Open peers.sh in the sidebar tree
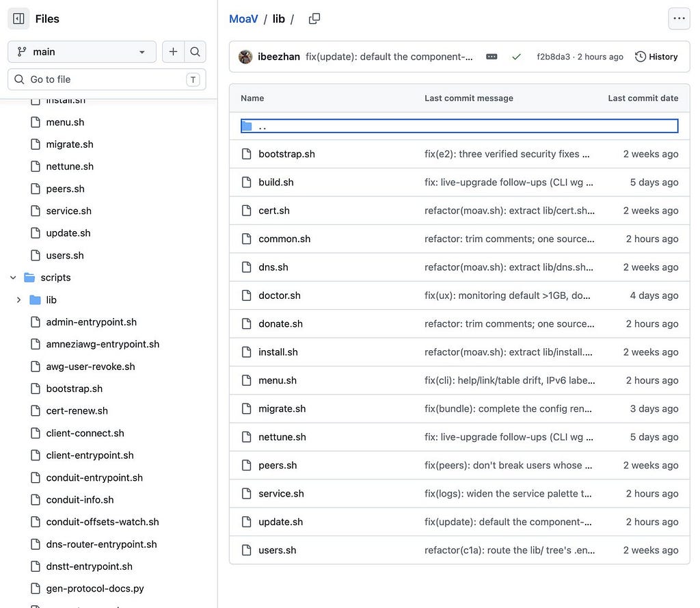 [x=65, y=189]
